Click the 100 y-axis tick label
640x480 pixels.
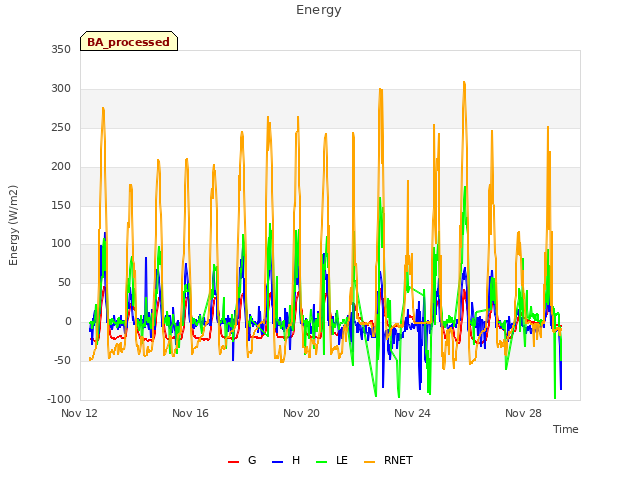[61, 244]
